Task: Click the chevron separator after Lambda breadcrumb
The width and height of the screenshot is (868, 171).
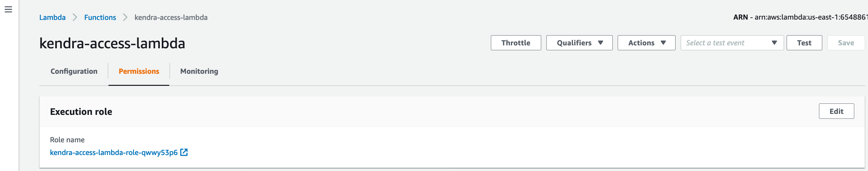Action: tap(75, 17)
